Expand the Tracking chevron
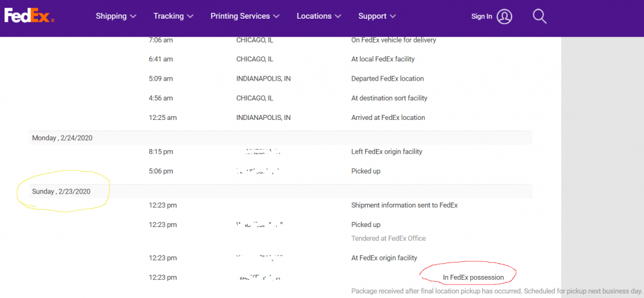644x298 pixels. (190, 17)
